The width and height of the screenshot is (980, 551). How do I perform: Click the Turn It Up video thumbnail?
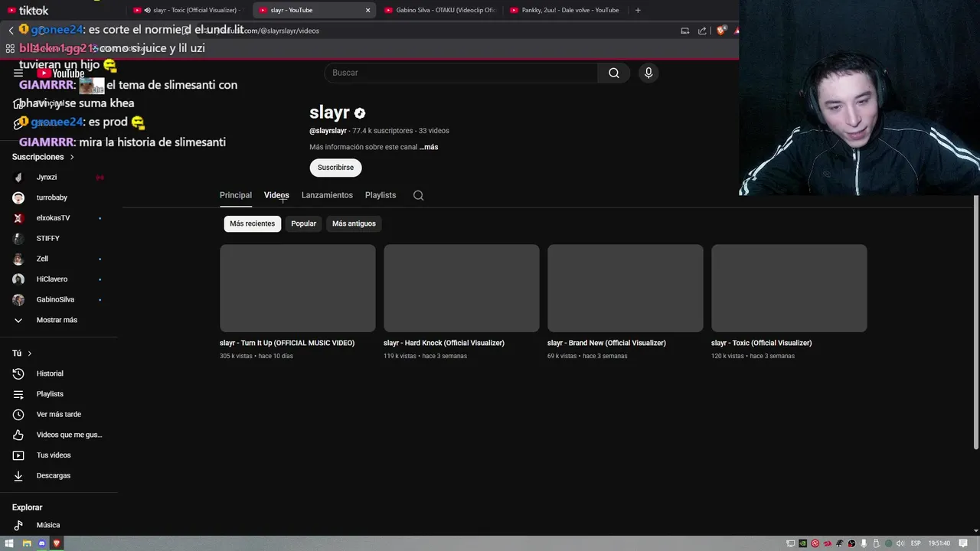[298, 289]
